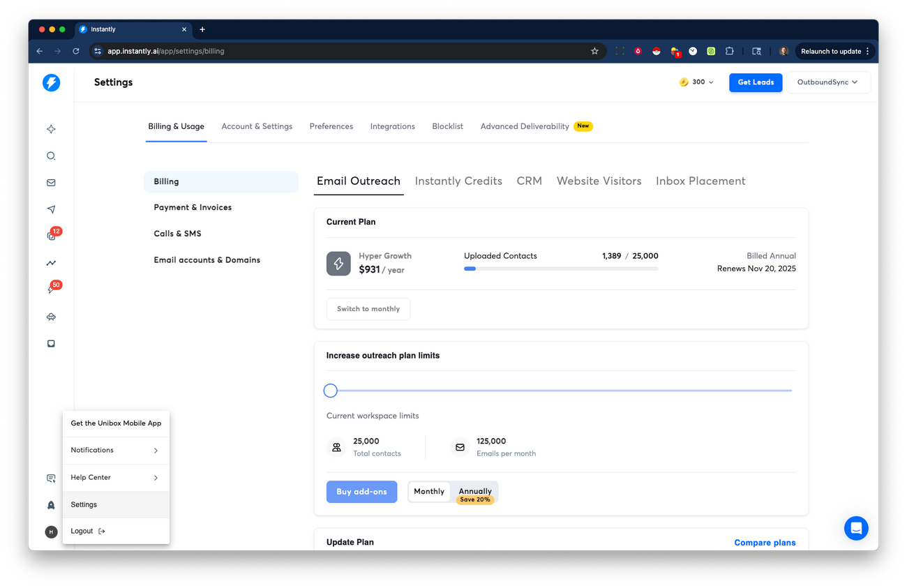Image resolution: width=907 pixels, height=588 pixels.
Task: Open the OutboundSync workspace dropdown
Action: 828,82
